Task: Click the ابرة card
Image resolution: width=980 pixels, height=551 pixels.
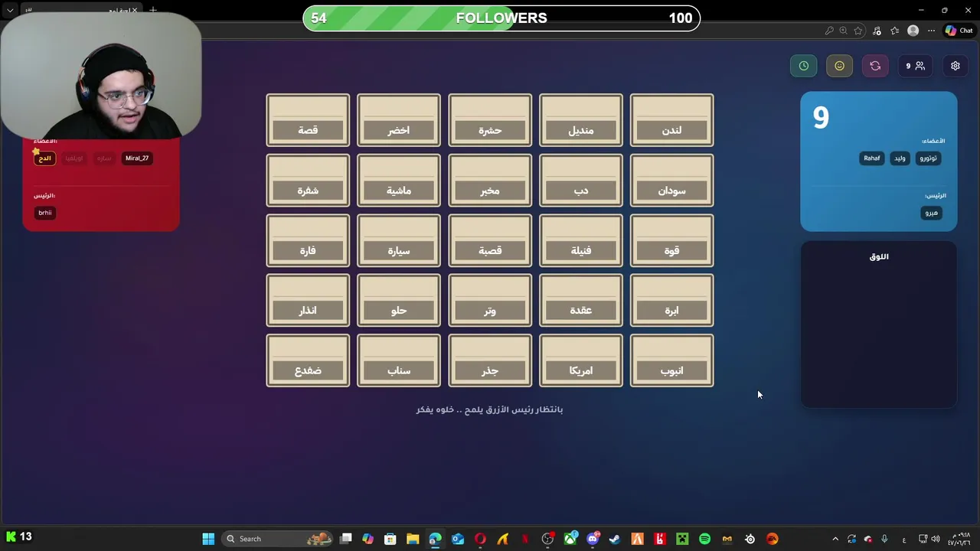Action: pos(671,300)
